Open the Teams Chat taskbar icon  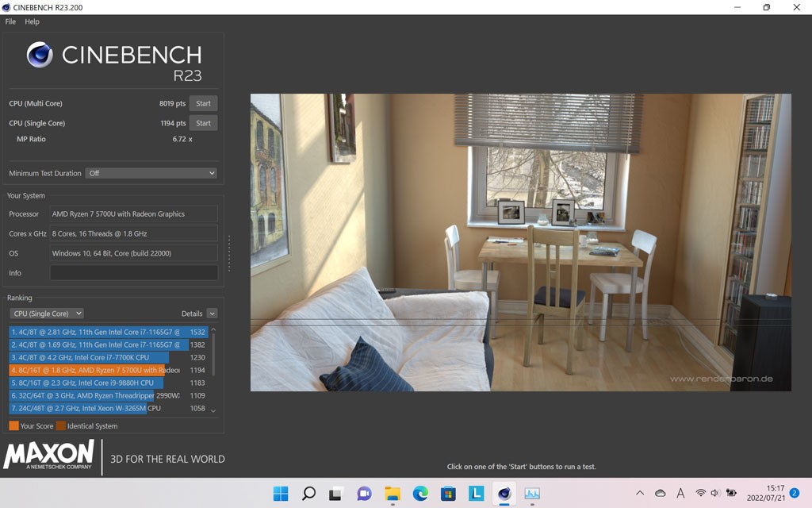[364, 494]
